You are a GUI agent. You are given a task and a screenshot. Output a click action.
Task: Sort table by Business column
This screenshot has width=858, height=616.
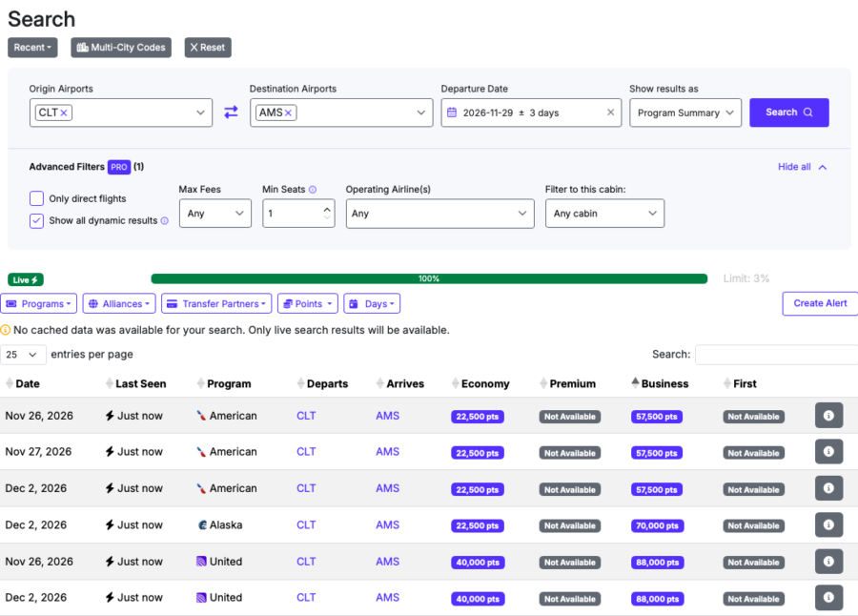(x=660, y=384)
